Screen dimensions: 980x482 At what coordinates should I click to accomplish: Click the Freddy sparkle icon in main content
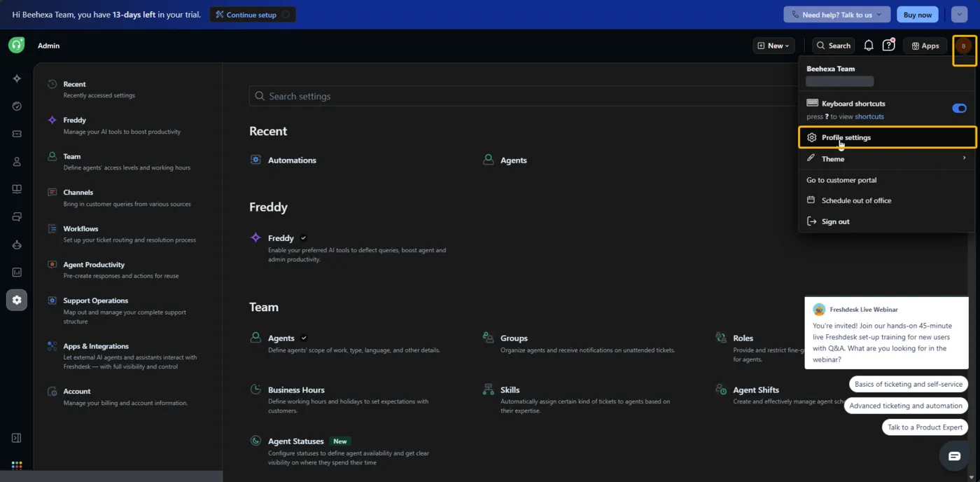pyautogui.click(x=255, y=238)
